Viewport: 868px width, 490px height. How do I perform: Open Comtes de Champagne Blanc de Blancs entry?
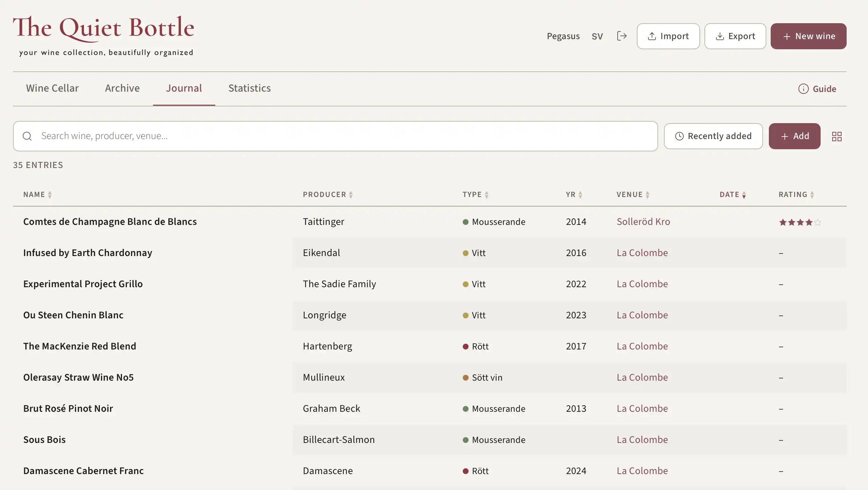[110, 221]
